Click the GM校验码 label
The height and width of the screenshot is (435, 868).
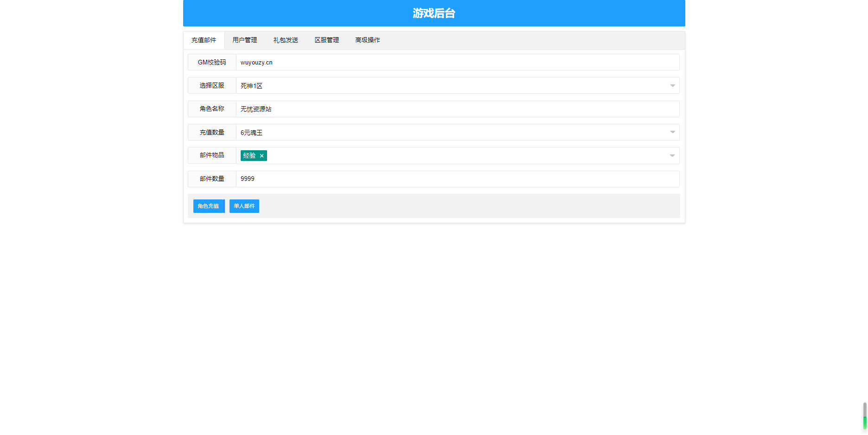[212, 62]
